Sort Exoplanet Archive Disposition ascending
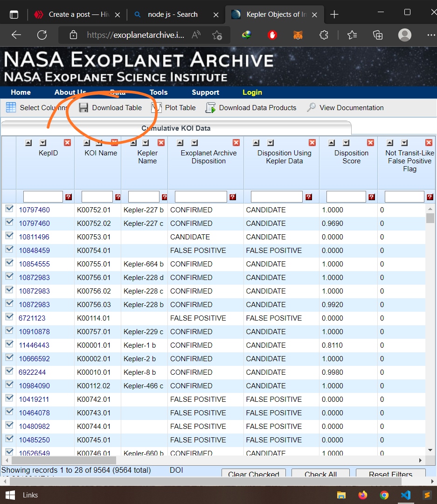The width and height of the screenshot is (437, 504). pyautogui.click(x=180, y=143)
